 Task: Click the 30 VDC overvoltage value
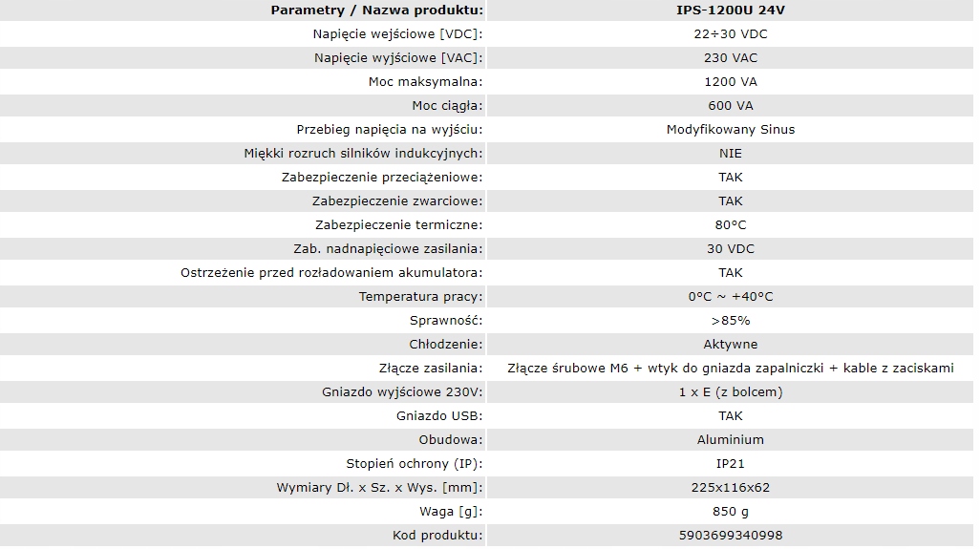(730, 249)
